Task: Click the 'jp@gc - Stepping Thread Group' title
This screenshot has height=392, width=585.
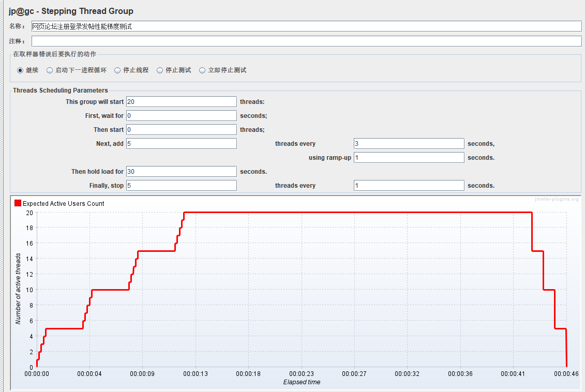Action: 71,11
